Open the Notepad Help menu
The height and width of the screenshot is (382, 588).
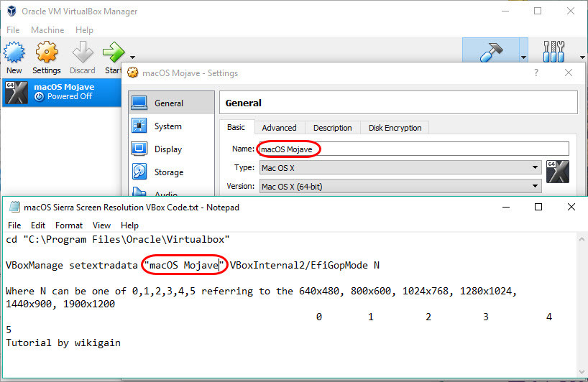point(129,225)
